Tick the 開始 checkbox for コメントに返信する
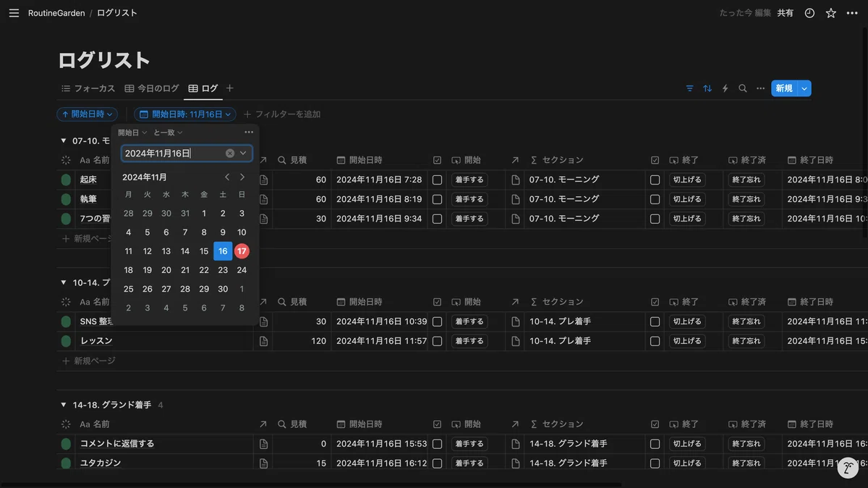Viewport: 868px width, 488px height. point(437,444)
